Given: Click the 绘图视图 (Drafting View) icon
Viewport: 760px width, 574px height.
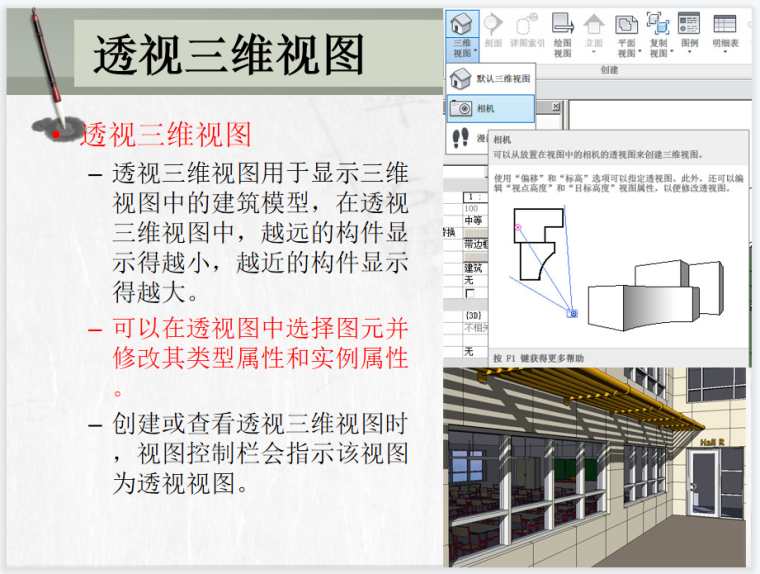Looking at the screenshot, I should pos(562,23).
